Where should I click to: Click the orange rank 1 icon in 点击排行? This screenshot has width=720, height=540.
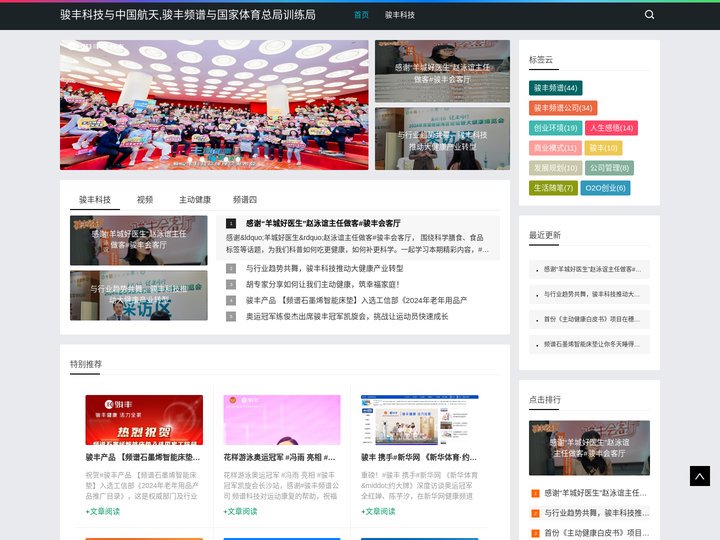[x=535, y=494]
